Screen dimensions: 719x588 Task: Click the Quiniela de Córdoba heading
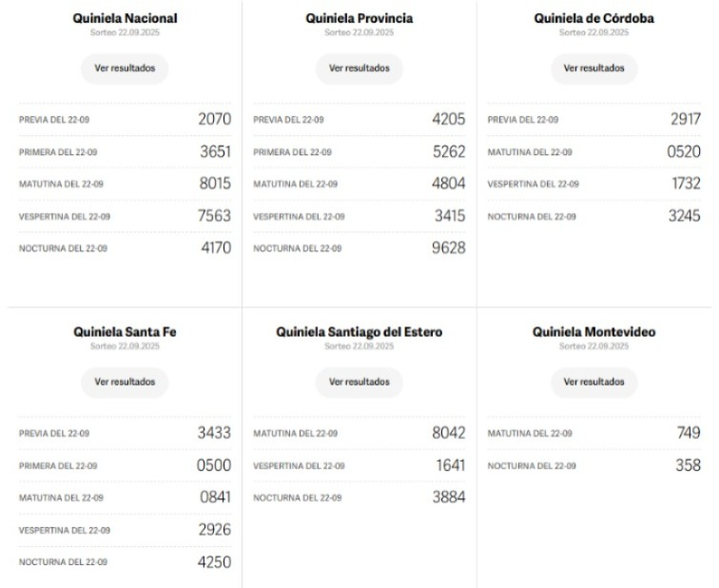[x=593, y=18]
